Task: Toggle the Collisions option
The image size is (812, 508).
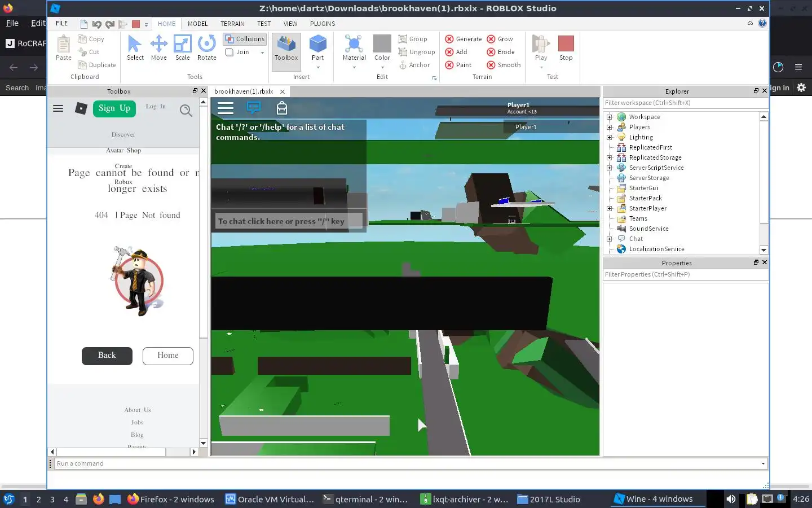Action: (x=245, y=39)
